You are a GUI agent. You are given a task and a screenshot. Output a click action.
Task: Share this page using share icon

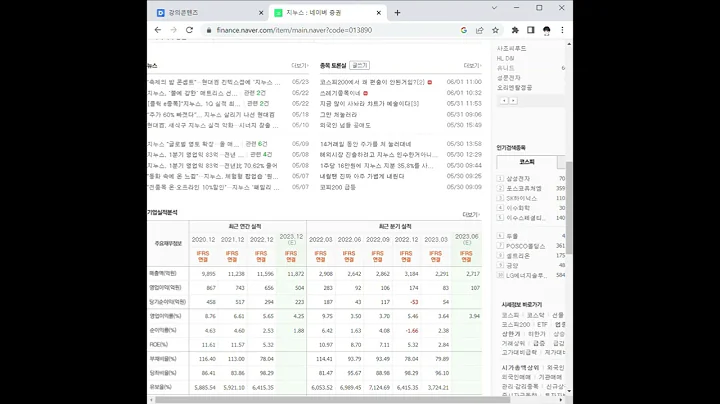(479, 30)
